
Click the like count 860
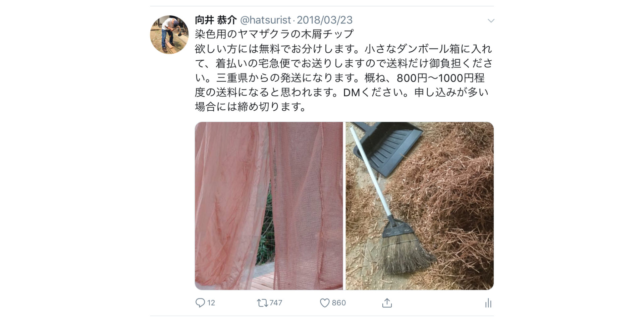pos(339,303)
